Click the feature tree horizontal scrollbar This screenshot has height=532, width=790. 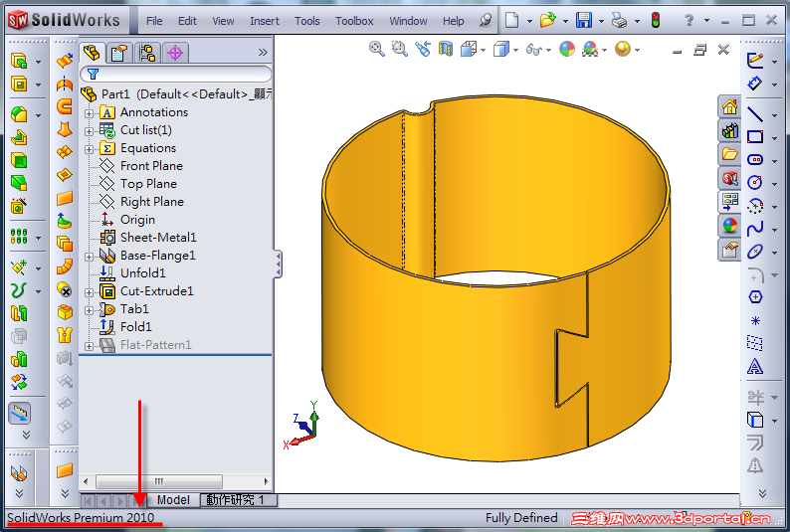159,481
